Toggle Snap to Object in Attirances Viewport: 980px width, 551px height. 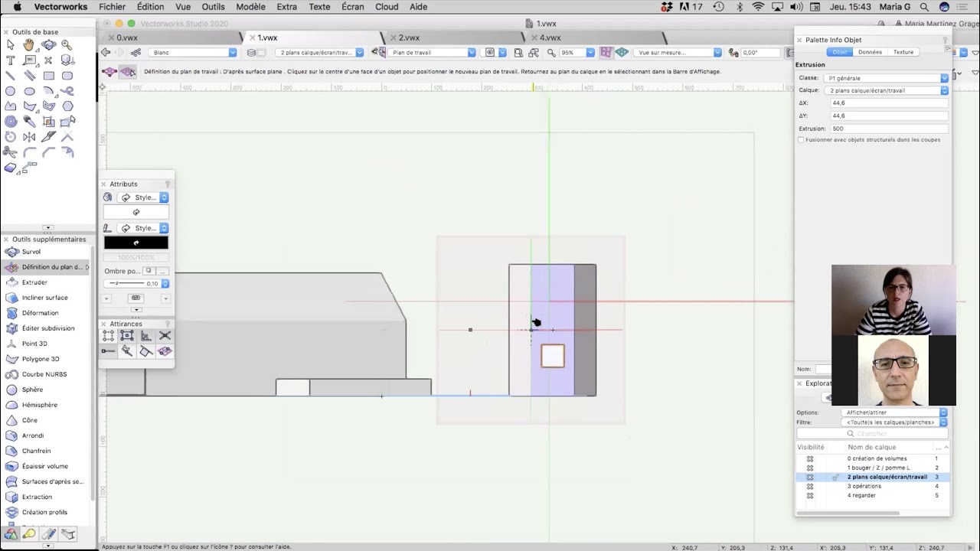pos(127,336)
